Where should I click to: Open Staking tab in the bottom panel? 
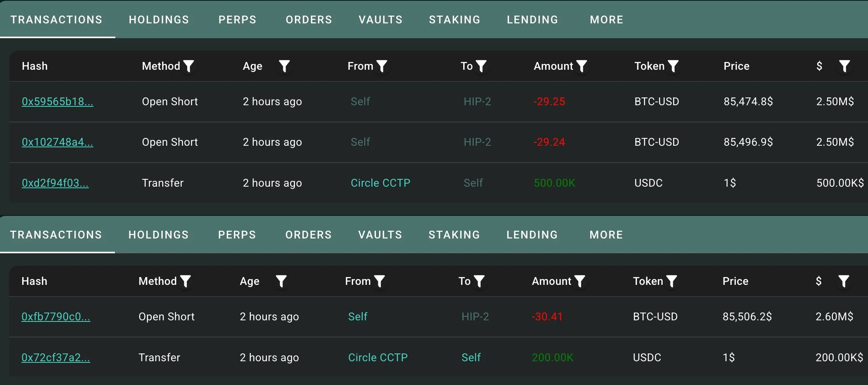(454, 235)
